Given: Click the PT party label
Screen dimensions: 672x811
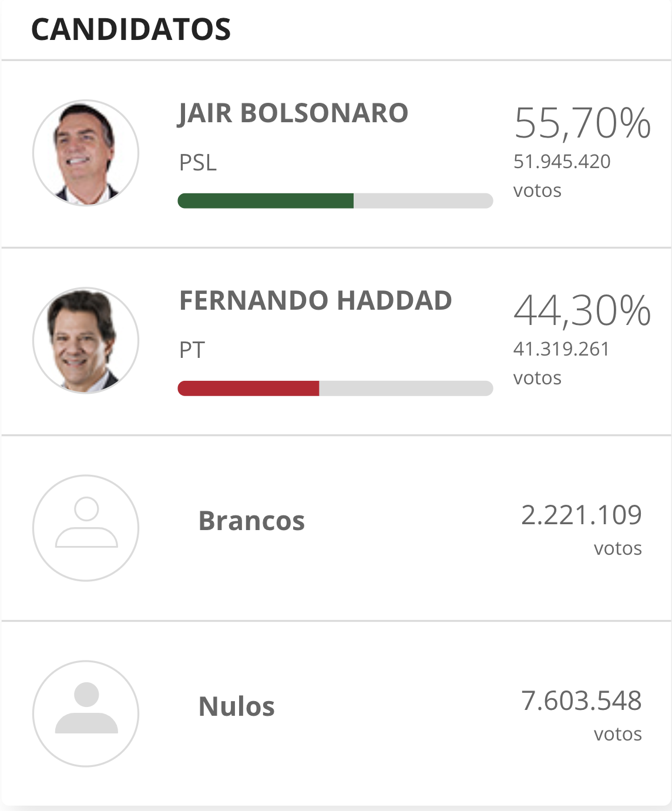Looking at the screenshot, I should click(x=192, y=350).
